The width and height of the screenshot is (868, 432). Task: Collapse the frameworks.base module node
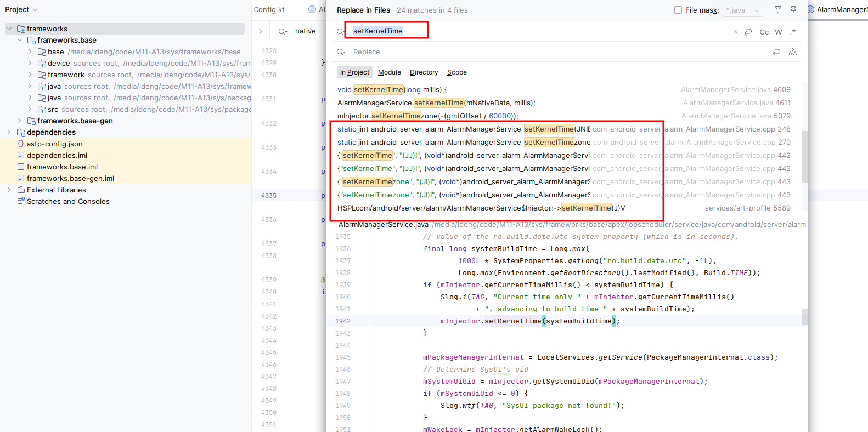point(20,40)
